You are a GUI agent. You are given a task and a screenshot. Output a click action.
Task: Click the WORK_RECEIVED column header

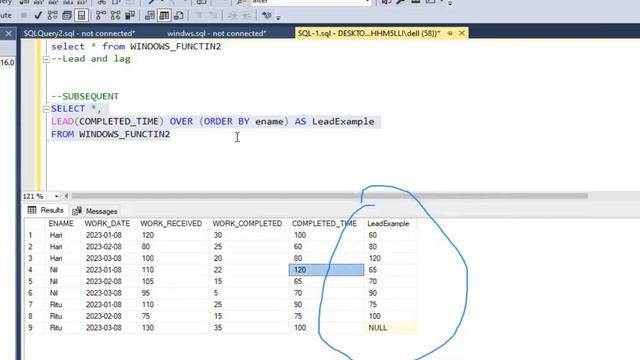click(171, 224)
